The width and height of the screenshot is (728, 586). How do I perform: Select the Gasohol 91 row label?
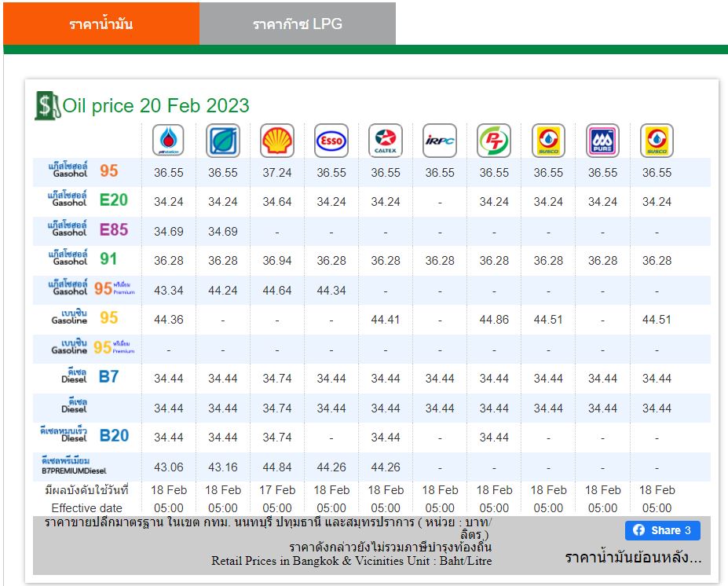click(x=83, y=258)
